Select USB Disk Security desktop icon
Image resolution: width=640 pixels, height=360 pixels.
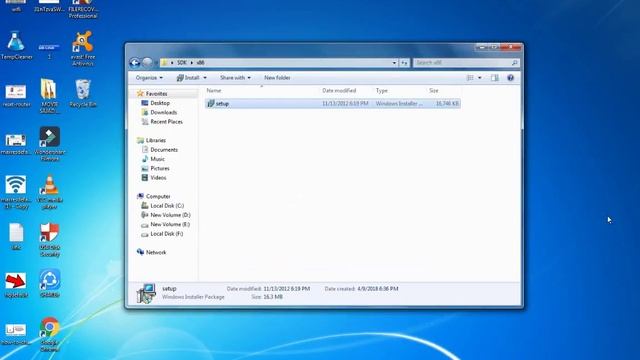tap(50, 240)
